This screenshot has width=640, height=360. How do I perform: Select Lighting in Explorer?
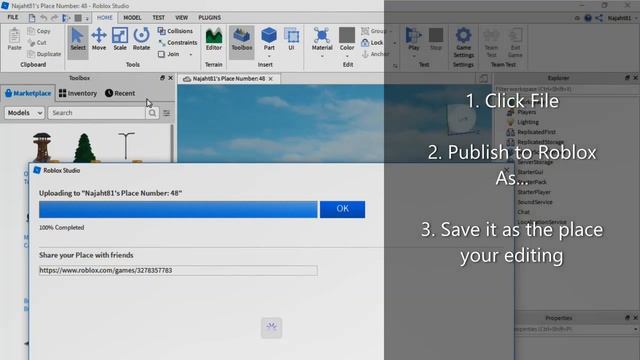523,122
